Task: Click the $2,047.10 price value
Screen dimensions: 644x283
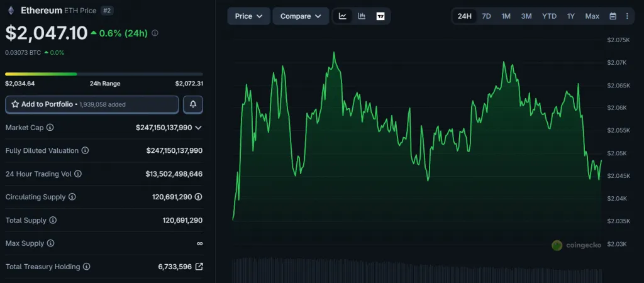Action: click(47, 33)
